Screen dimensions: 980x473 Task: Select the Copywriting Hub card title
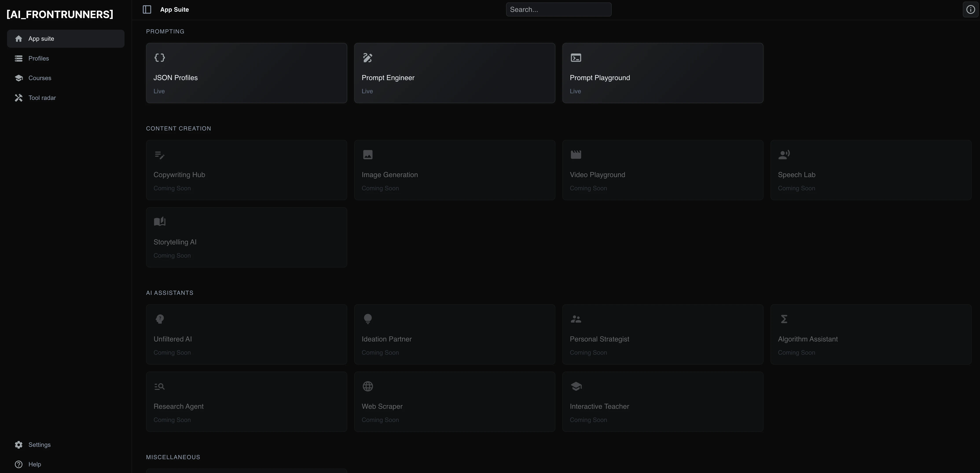179,175
